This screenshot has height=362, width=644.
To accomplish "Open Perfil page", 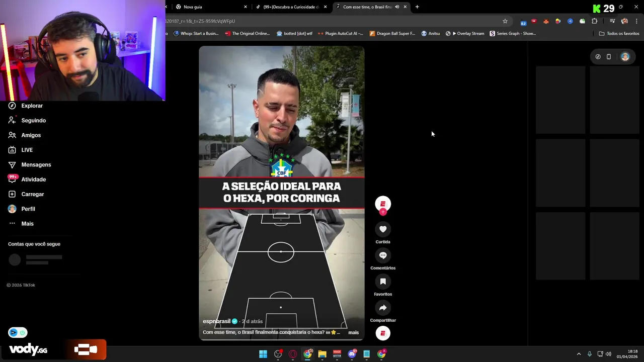I will [x=22, y=209].
